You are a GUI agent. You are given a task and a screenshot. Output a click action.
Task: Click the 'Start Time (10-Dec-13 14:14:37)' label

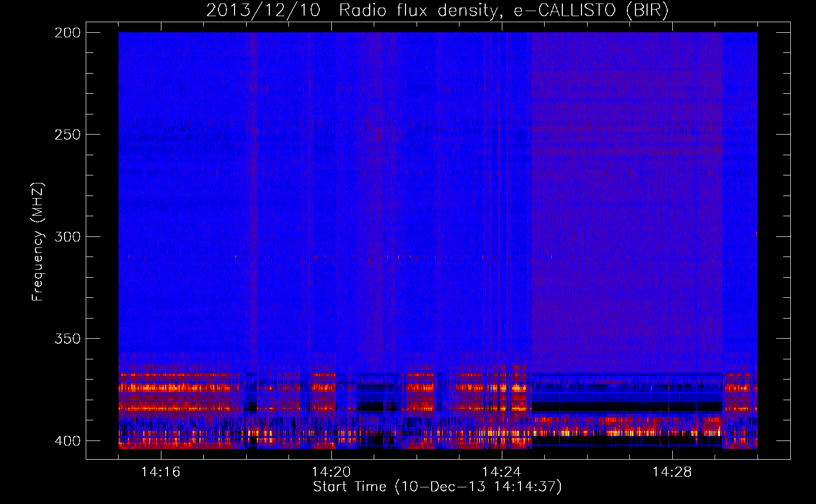point(437,487)
